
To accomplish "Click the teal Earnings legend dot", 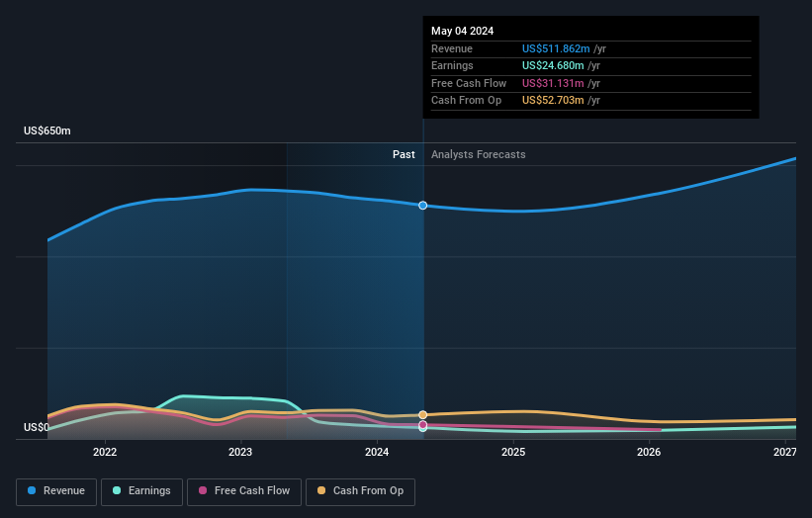I will click(x=117, y=490).
